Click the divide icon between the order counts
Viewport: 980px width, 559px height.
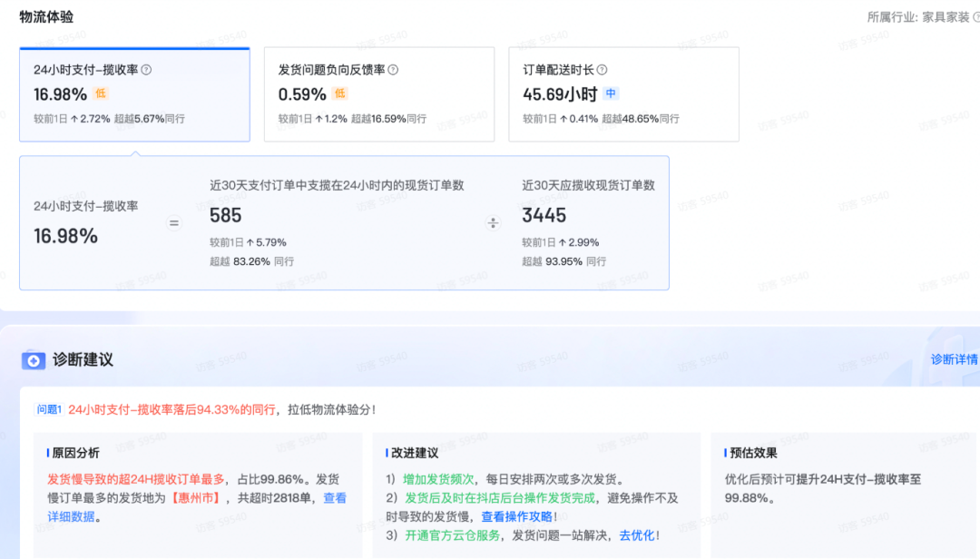click(x=493, y=222)
